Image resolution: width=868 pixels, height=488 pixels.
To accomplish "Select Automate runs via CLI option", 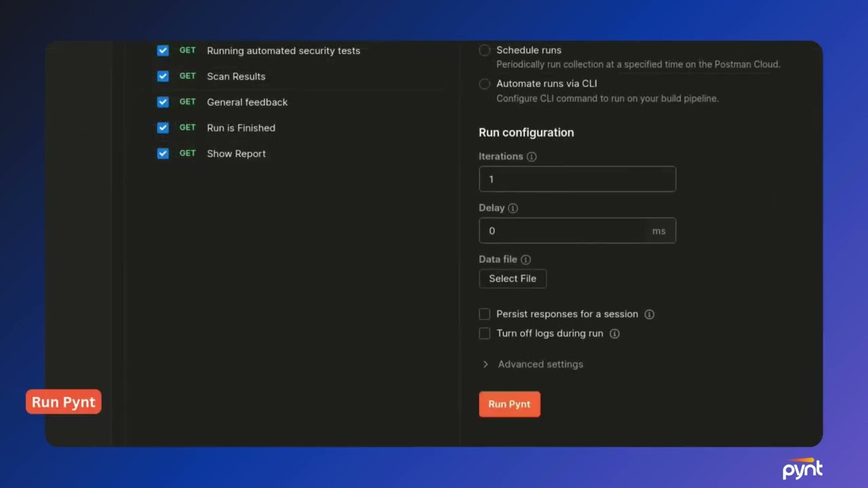I will (x=484, y=84).
